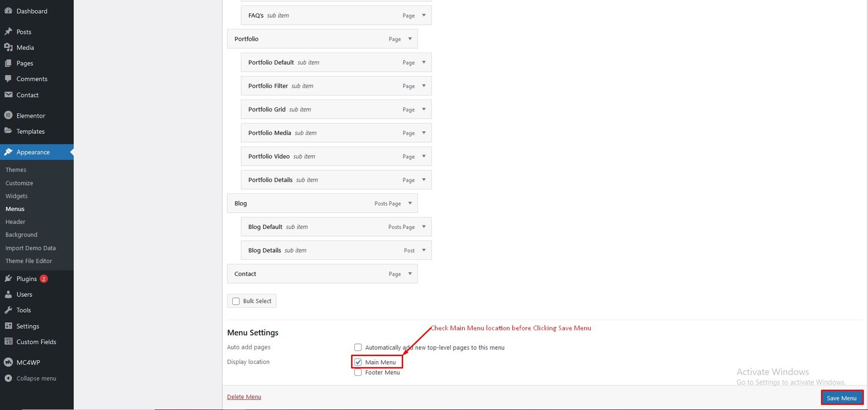Image resolution: width=868 pixels, height=410 pixels.
Task: Open the Widgets submenu item
Action: (16, 196)
